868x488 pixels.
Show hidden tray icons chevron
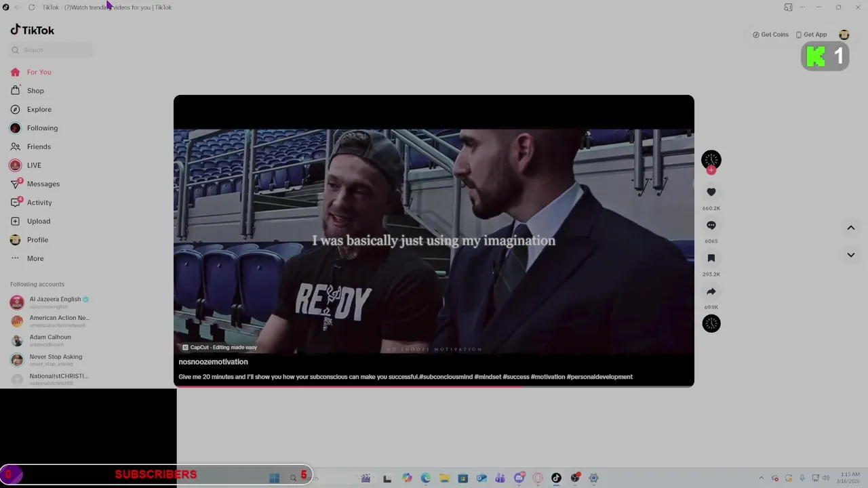click(761, 478)
